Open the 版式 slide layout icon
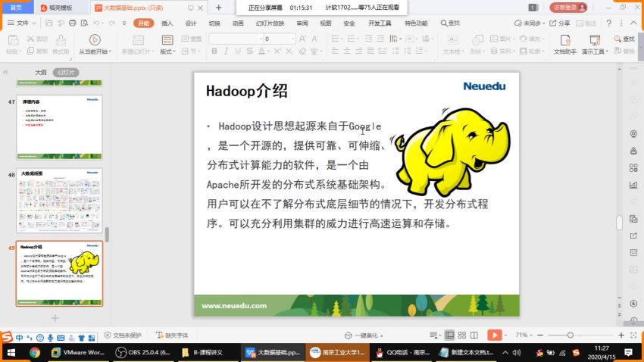This screenshot has width=644, height=362. point(167,40)
